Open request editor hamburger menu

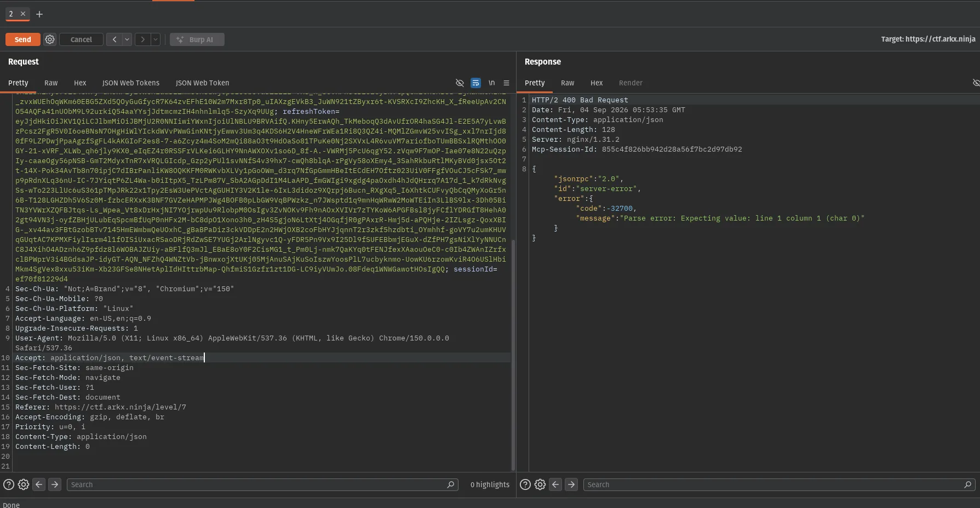[x=506, y=83]
